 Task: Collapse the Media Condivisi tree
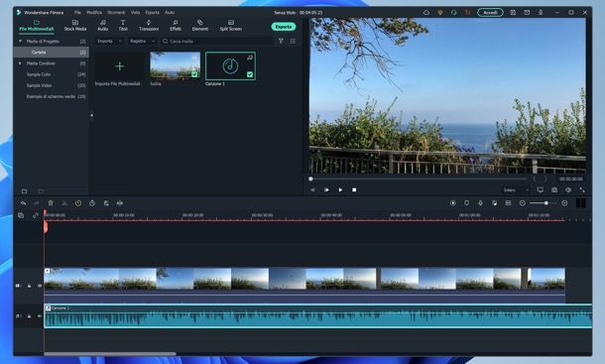[x=20, y=62]
